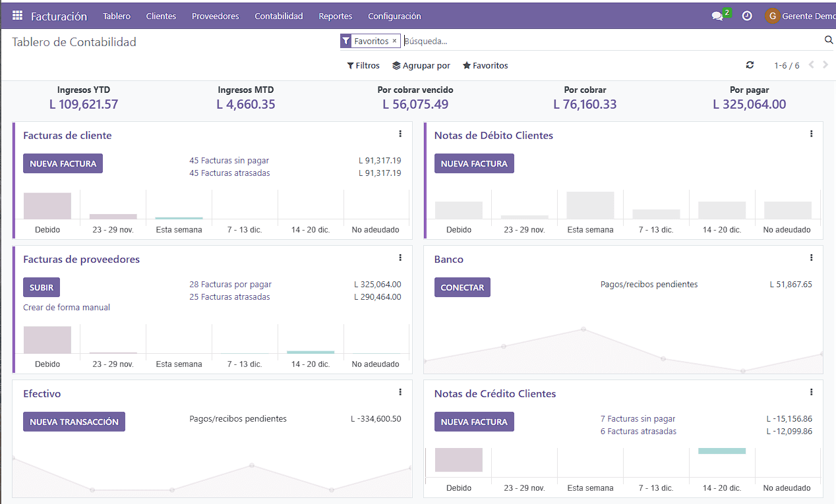
Task: Open the three-dot menu on Banco card
Action: (811, 258)
